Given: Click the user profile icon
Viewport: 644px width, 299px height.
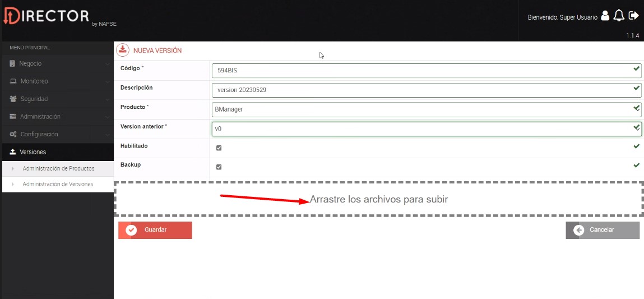Looking at the screenshot, I should tap(605, 16).
